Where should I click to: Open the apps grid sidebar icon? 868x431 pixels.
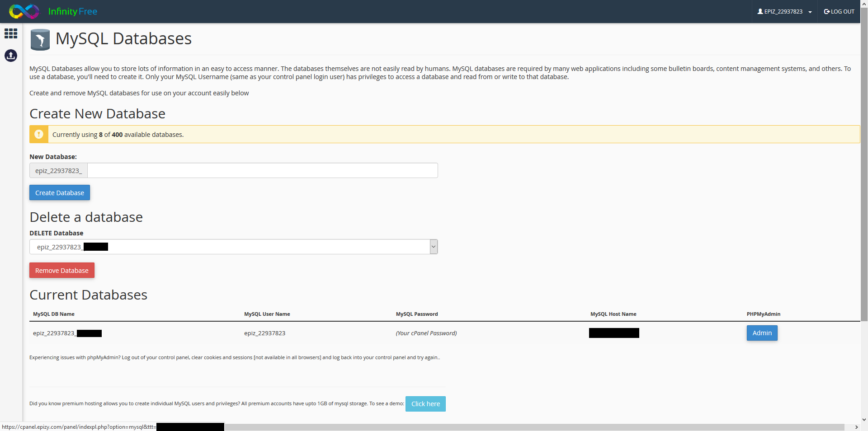tap(10, 33)
